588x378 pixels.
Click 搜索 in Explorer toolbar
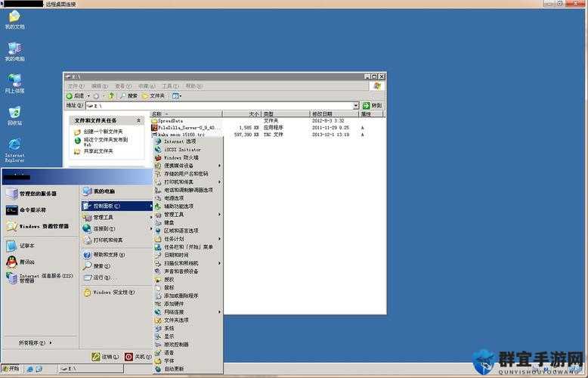point(129,96)
